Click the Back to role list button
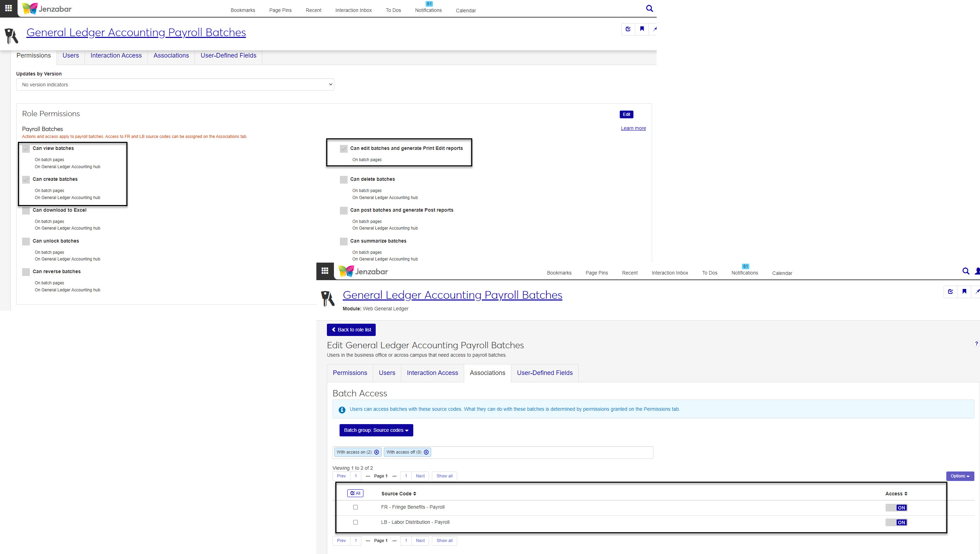The image size is (980, 554). pos(351,330)
